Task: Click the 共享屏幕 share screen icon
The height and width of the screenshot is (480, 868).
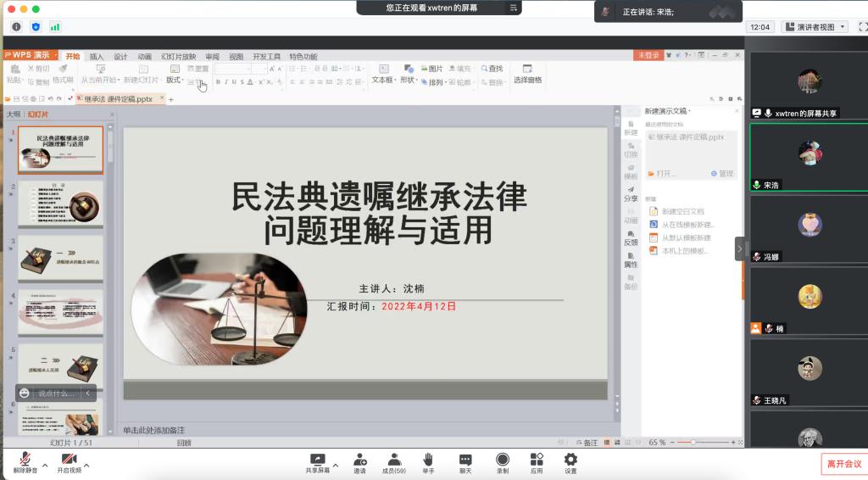Action: tap(318, 460)
